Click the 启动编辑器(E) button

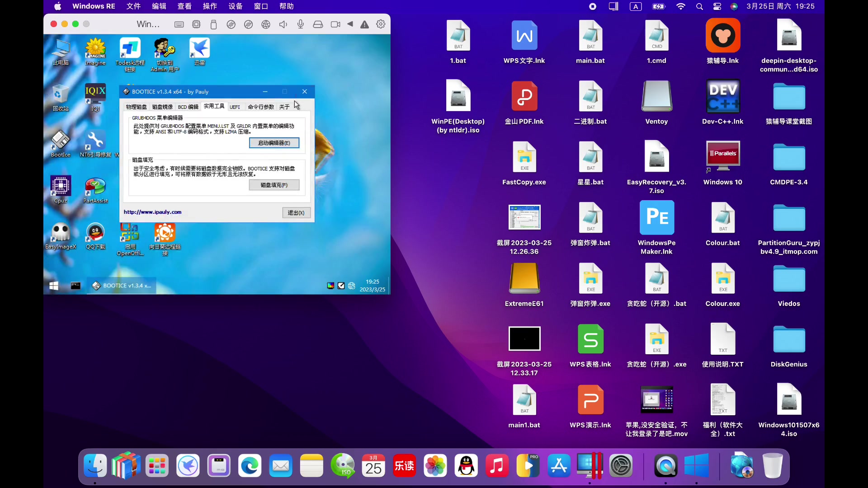point(274,143)
